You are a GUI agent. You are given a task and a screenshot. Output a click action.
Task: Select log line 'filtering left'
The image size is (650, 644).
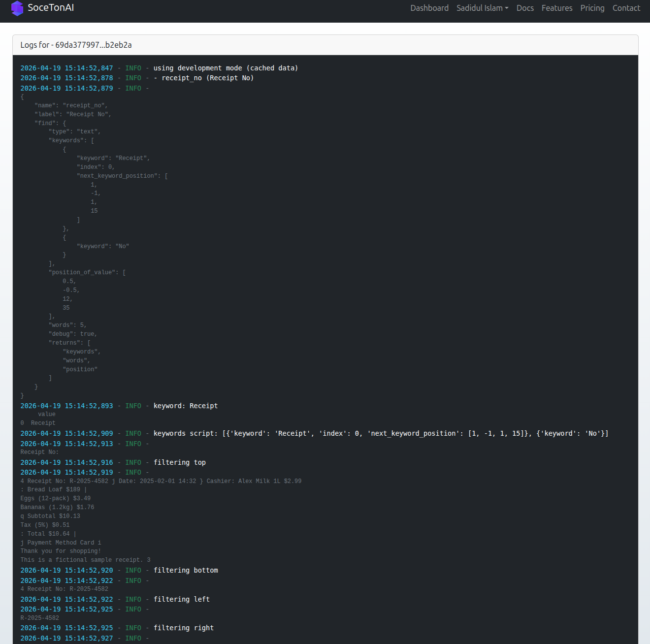182,599
